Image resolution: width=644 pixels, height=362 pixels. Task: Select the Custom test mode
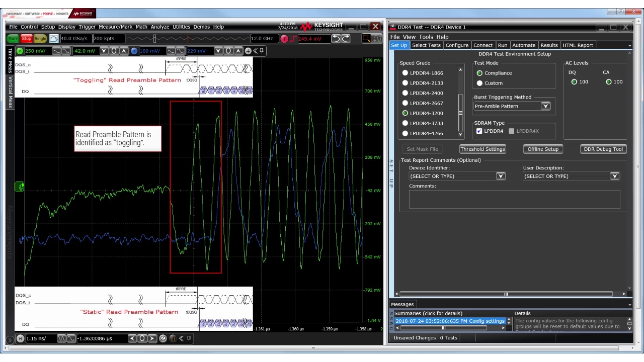coord(479,83)
